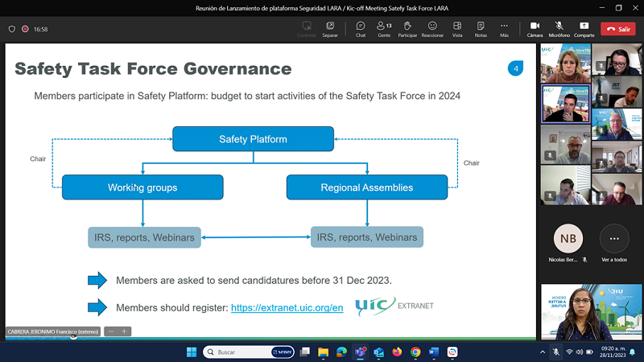Click Comparte to share content
The height and width of the screenshot is (362, 644).
pyautogui.click(x=584, y=29)
